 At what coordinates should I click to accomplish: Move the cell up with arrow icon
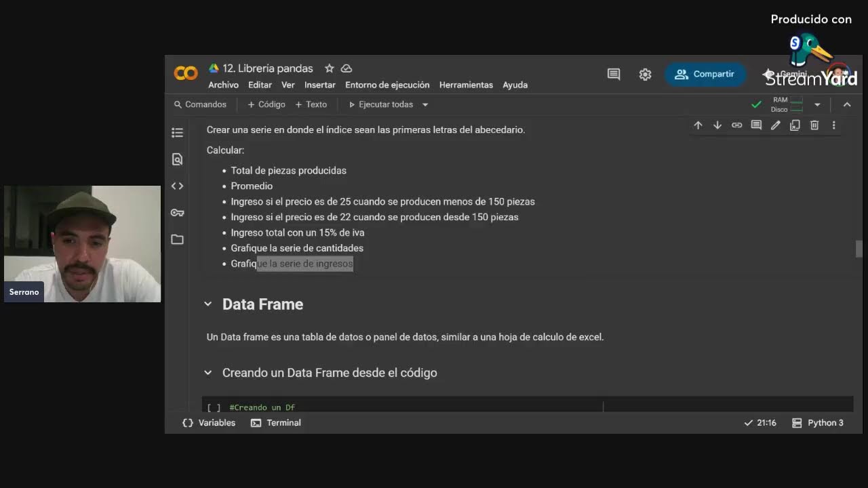tap(698, 125)
